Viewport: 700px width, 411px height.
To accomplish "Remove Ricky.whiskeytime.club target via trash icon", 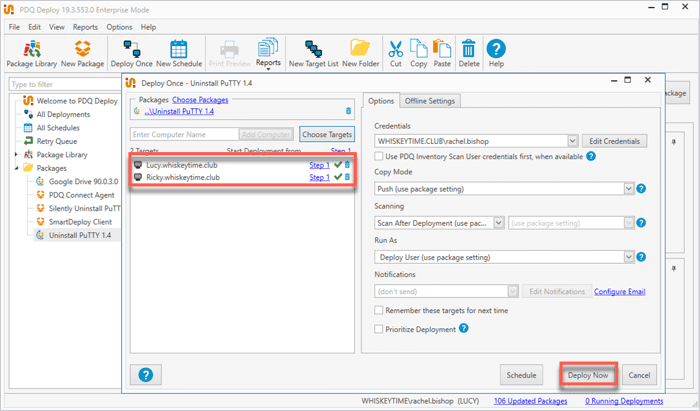I will (347, 177).
